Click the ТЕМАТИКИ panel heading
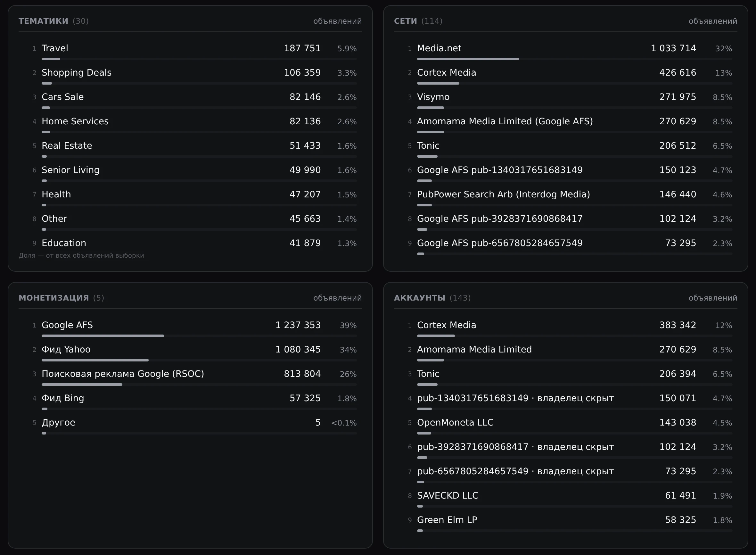This screenshot has width=756, height=555. click(x=44, y=21)
